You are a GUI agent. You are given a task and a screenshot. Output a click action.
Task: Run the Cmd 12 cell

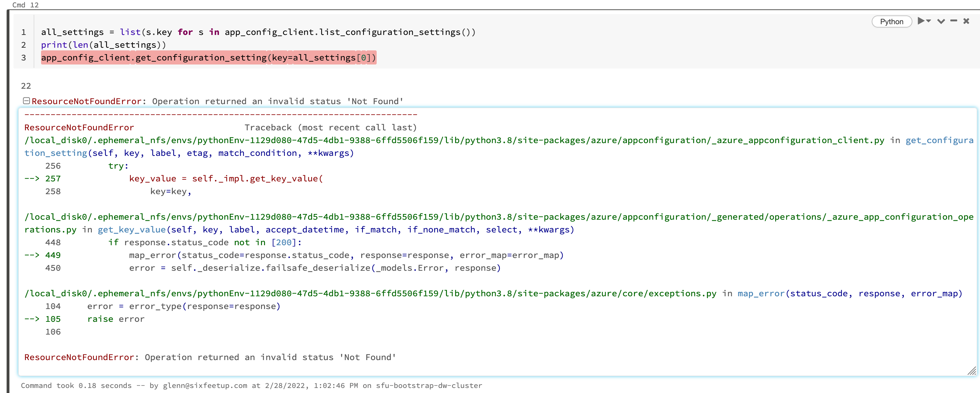pos(921,21)
